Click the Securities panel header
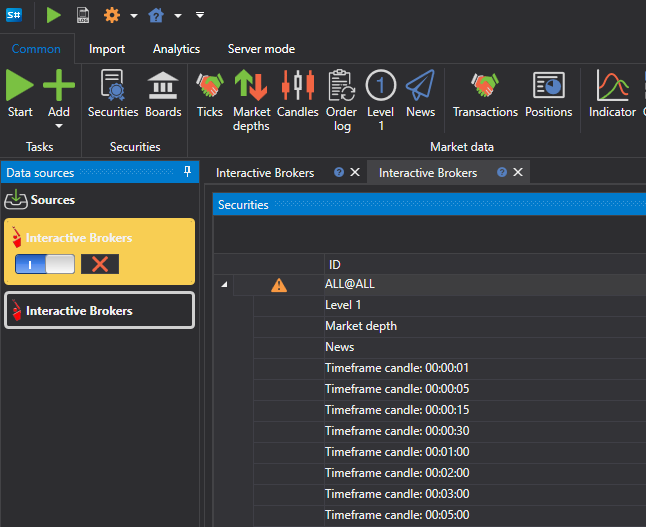The width and height of the screenshot is (646, 527). coord(429,204)
